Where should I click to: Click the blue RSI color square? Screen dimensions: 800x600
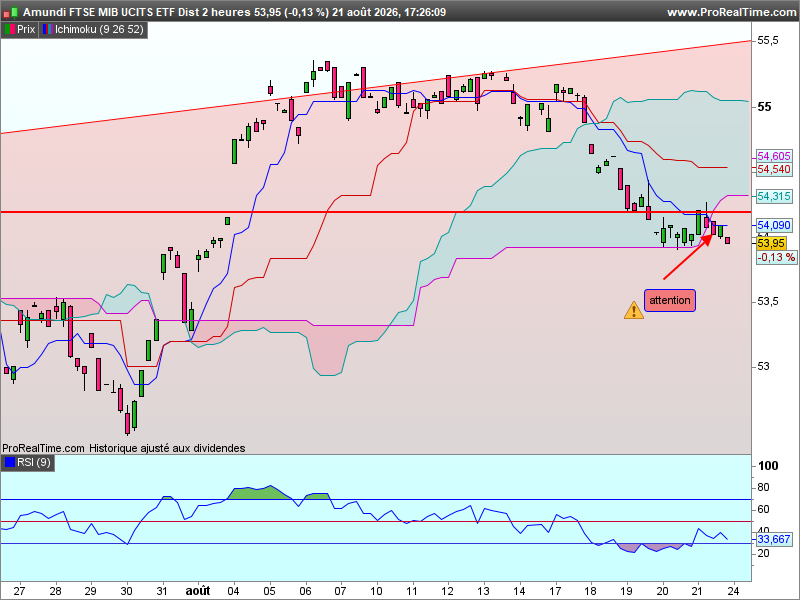pos(10,462)
